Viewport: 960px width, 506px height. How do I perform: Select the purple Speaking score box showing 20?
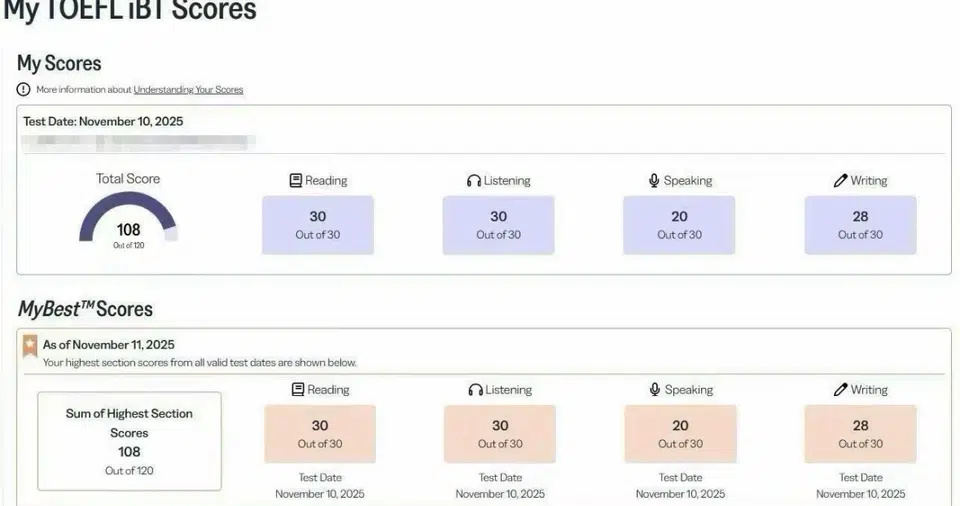click(x=679, y=224)
